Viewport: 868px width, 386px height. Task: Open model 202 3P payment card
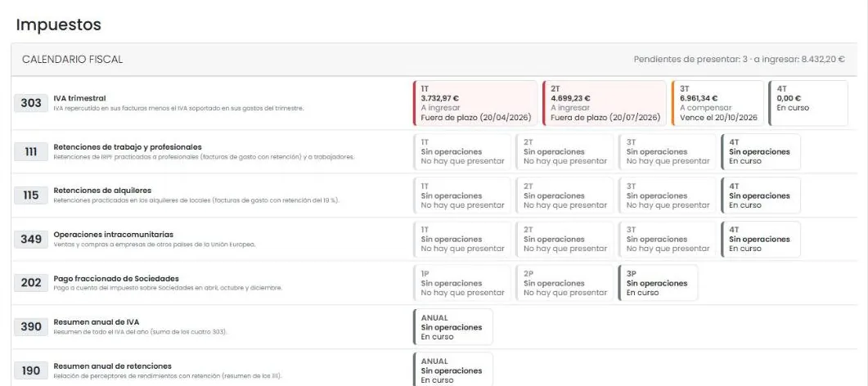pos(659,283)
